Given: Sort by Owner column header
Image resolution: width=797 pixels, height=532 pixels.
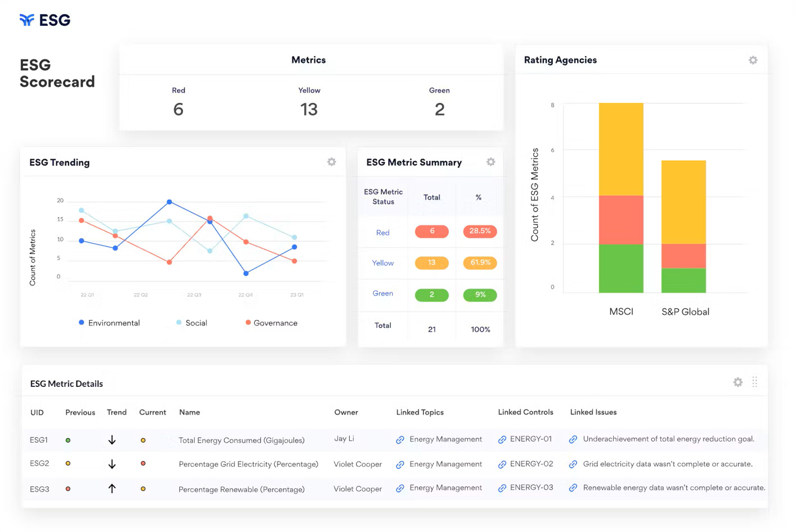Looking at the screenshot, I should [x=346, y=412].
